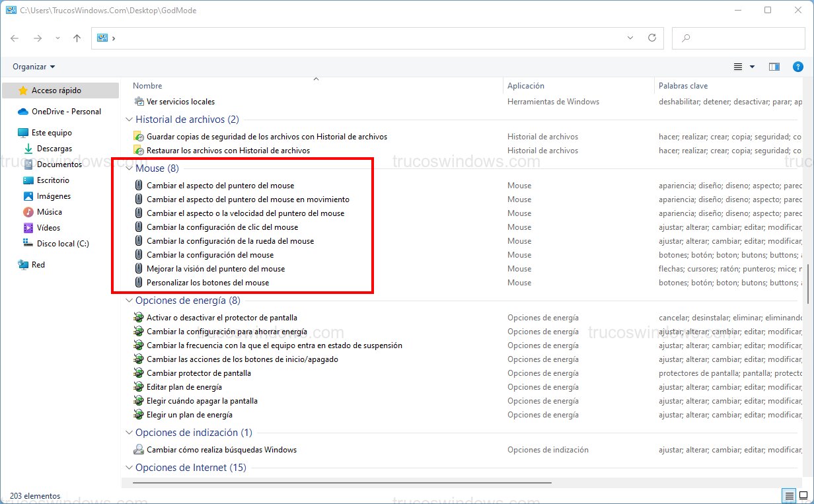Open the Help question mark icon
This screenshot has width=814, height=504.
pyautogui.click(x=798, y=67)
